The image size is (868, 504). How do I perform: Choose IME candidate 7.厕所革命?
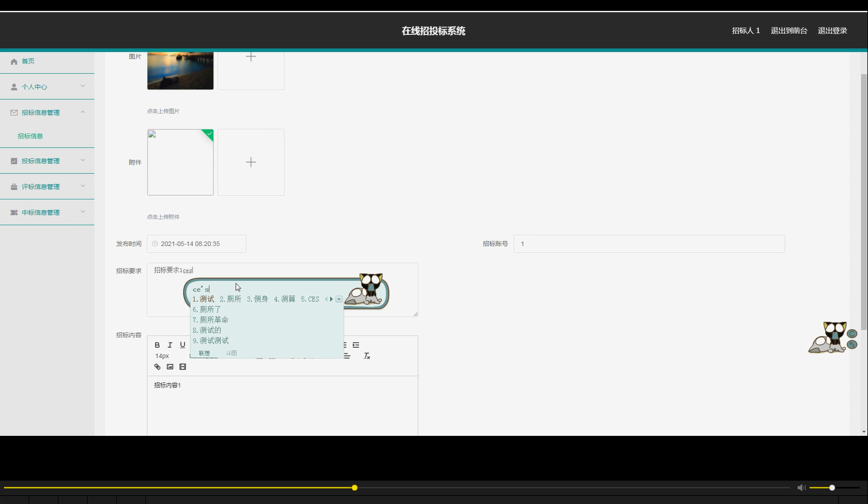[x=211, y=320]
